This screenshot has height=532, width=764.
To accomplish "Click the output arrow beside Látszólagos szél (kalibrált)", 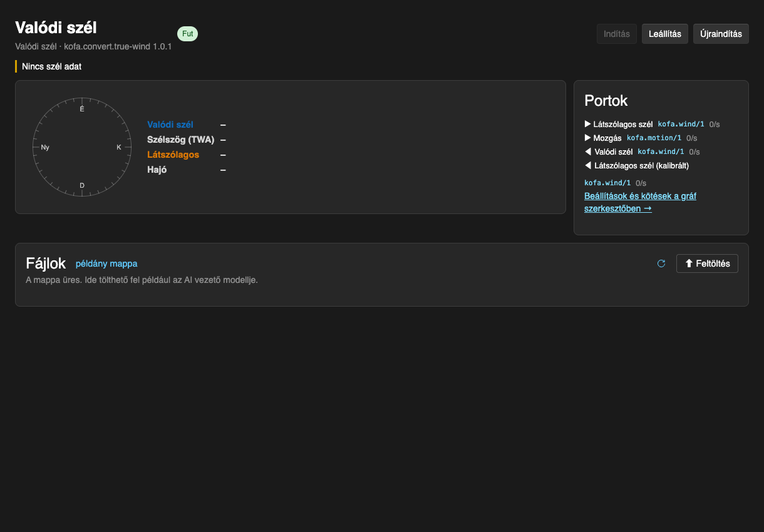I will [x=587, y=165].
